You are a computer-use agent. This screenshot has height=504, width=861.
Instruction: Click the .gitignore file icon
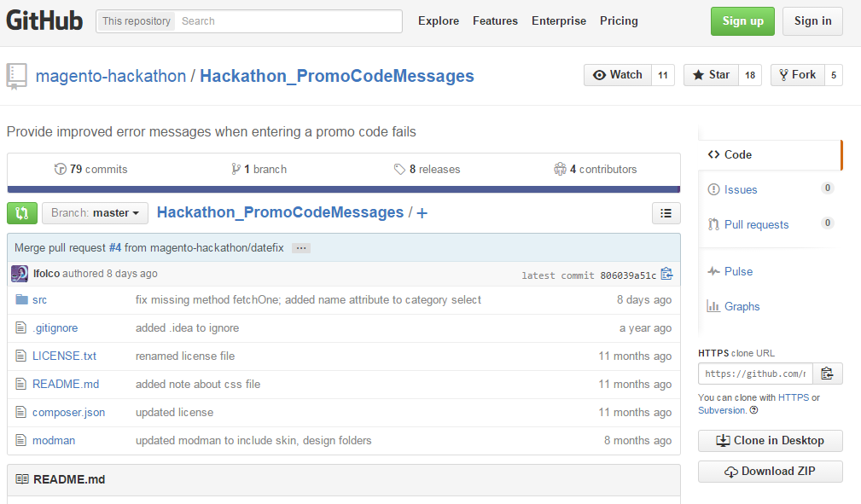(20, 327)
